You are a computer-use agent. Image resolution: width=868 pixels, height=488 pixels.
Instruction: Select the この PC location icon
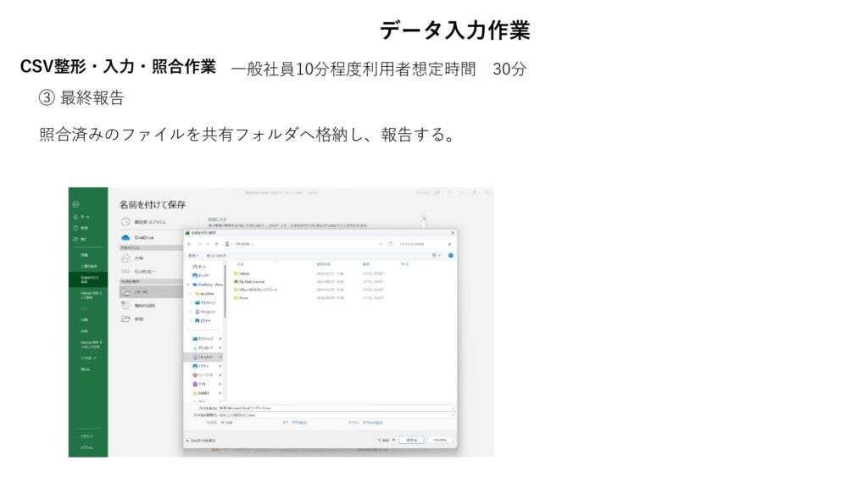pyautogui.click(x=125, y=291)
